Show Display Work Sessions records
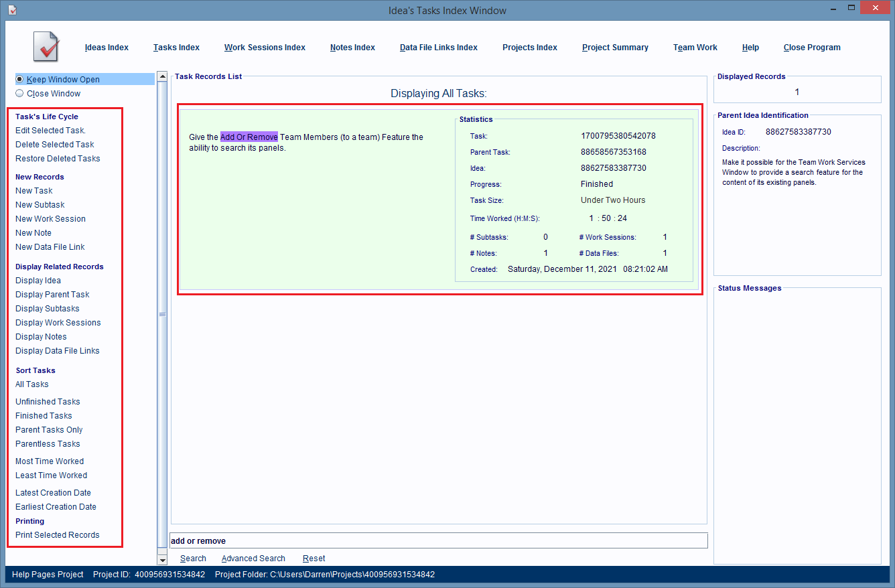This screenshot has width=895, height=588. pos(58,323)
